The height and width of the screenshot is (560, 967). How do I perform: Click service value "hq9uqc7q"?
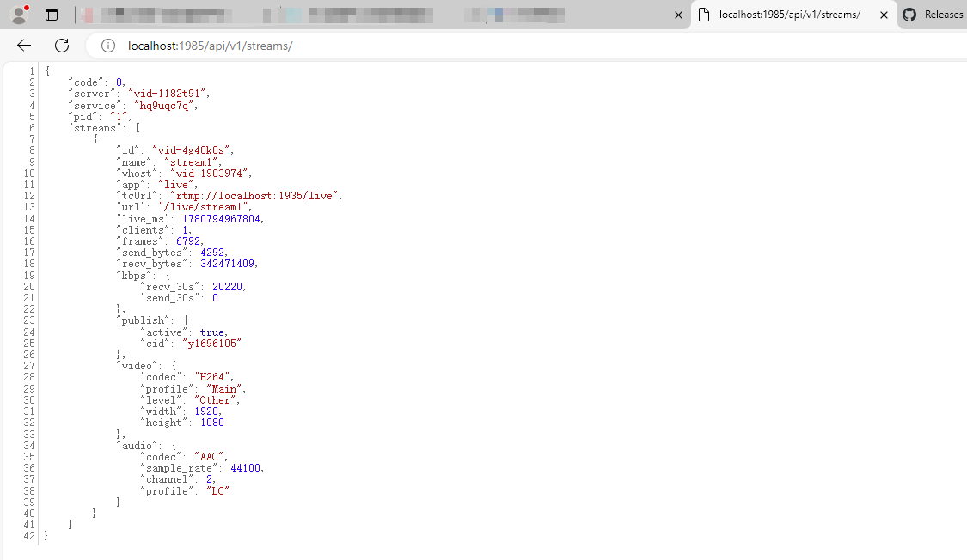(x=164, y=106)
